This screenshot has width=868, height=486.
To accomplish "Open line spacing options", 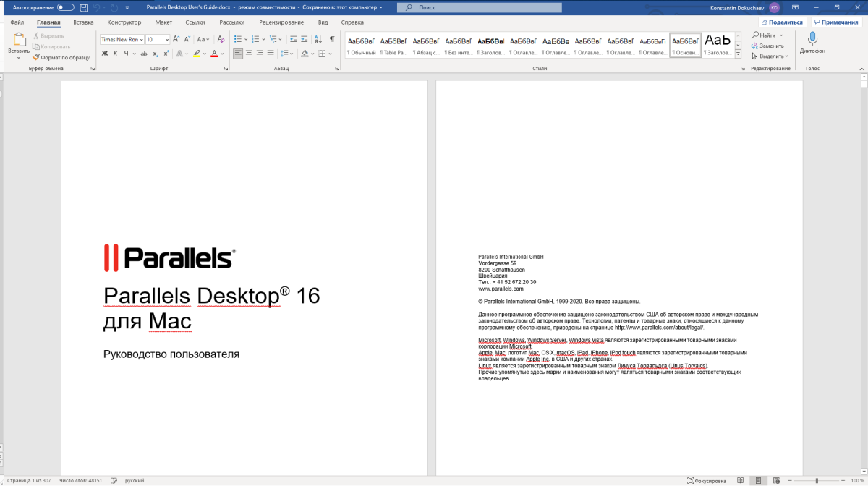I will click(x=285, y=54).
